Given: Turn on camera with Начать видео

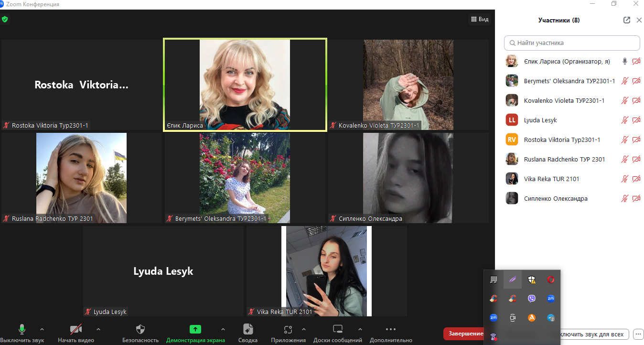Looking at the screenshot, I should pos(75,333).
